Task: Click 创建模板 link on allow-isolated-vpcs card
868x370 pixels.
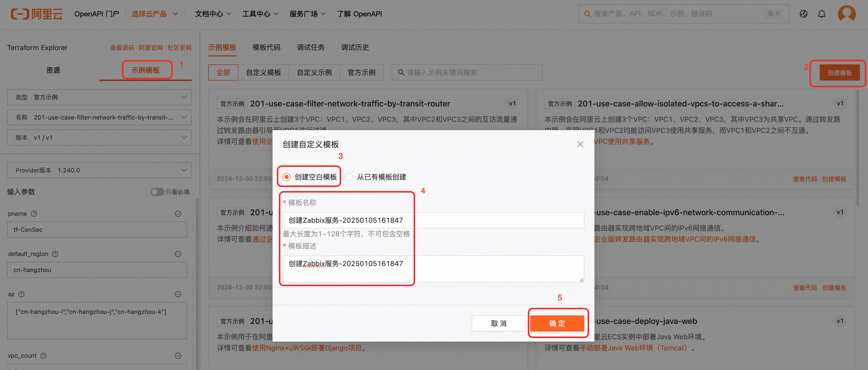Action: coord(834,179)
